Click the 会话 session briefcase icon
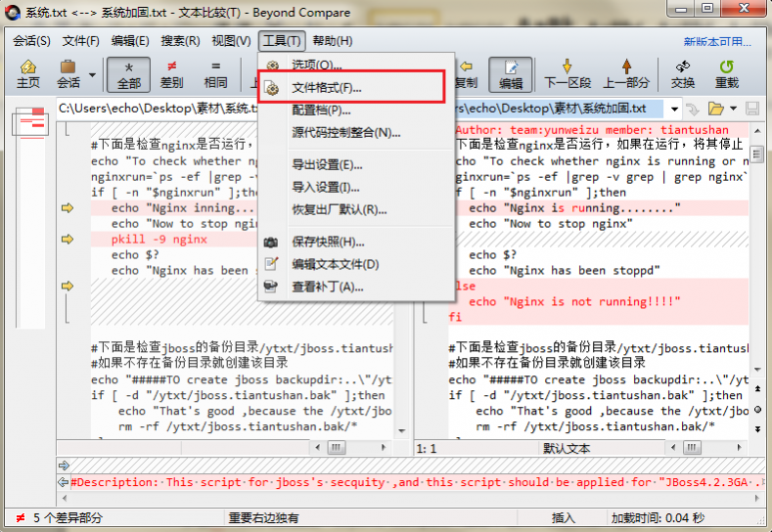 click(68, 73)
